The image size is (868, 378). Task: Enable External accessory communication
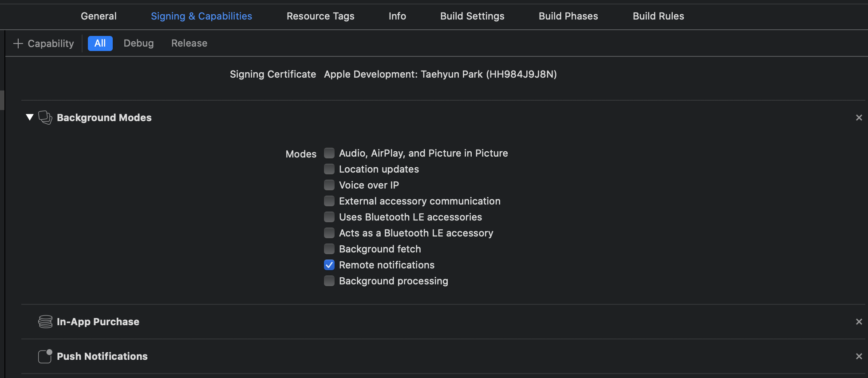[329, 201]
